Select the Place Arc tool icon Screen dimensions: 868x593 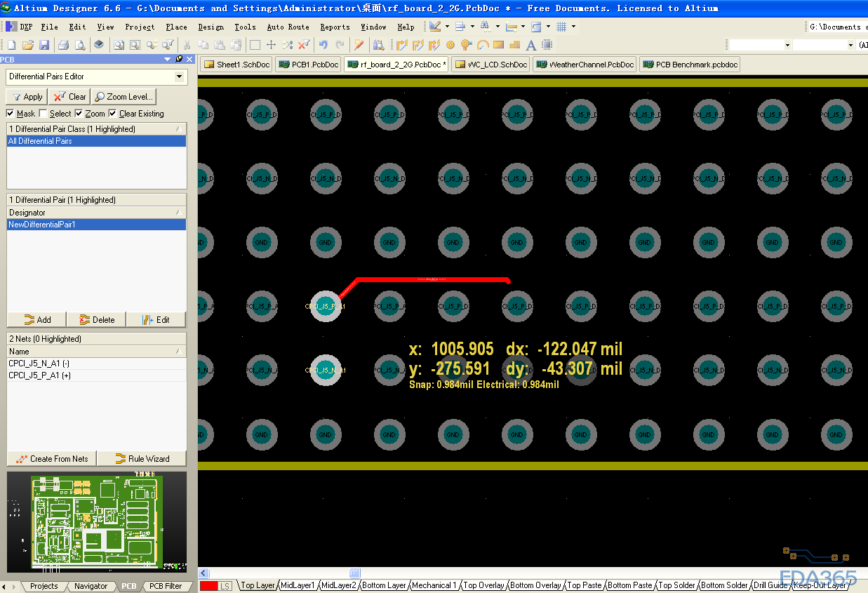coord(482,45)
